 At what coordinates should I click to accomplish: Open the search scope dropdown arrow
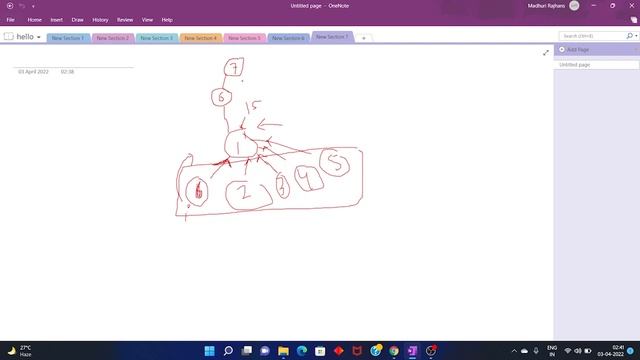[636, 36]
